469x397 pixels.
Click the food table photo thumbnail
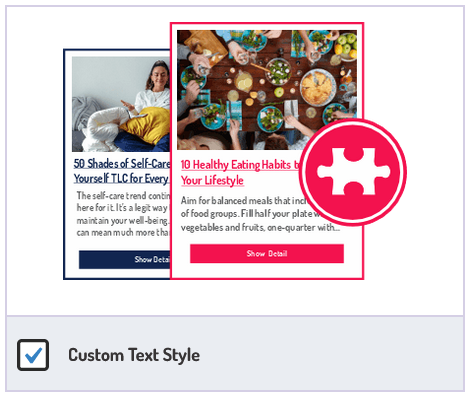click(x=267, y=90)
